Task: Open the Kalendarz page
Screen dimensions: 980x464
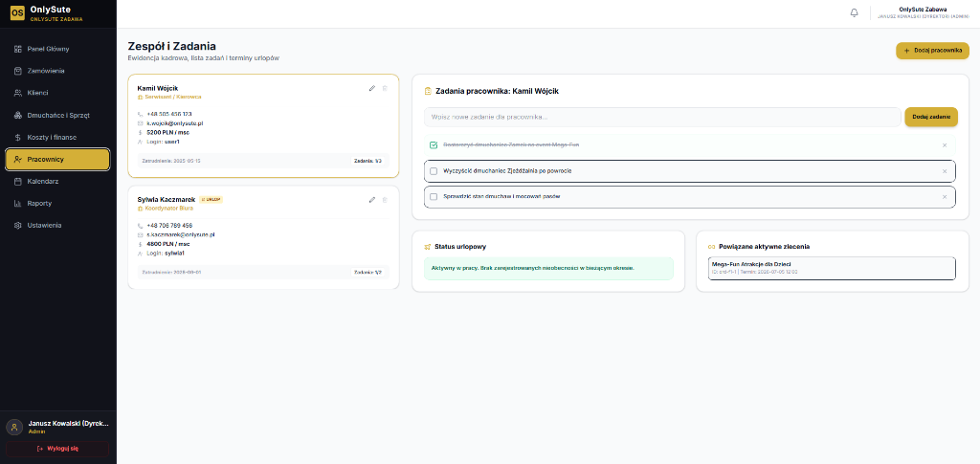Action: click(x=57, y=182)
